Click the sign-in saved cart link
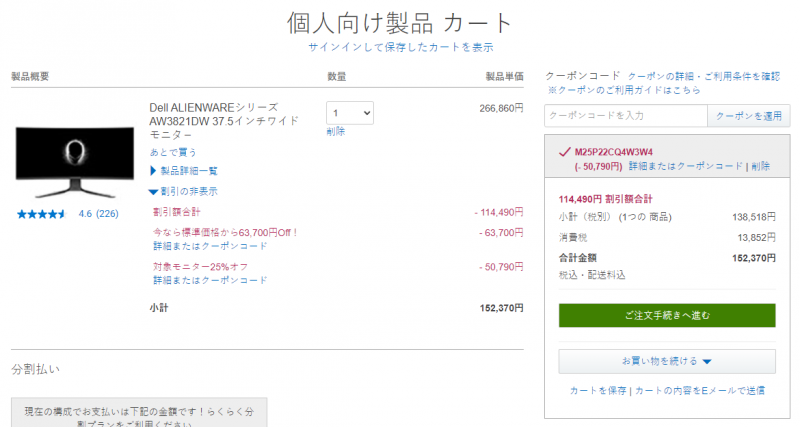 [x=401, y=47]
